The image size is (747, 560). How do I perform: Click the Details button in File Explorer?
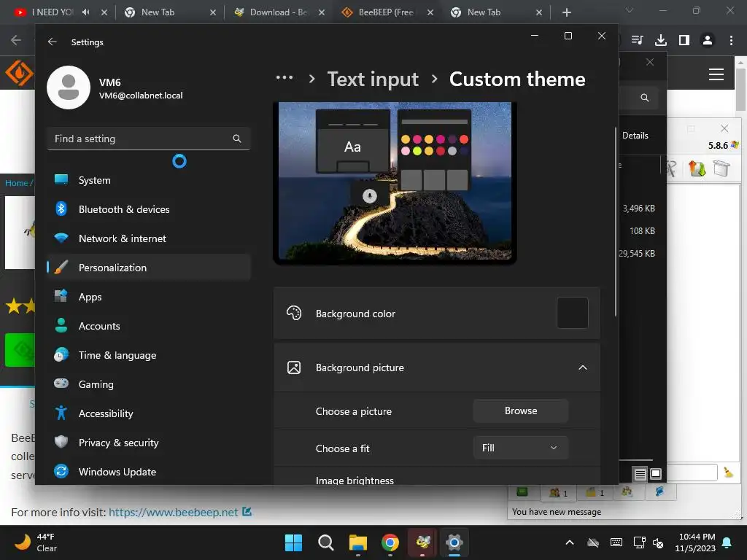point(635,136)
